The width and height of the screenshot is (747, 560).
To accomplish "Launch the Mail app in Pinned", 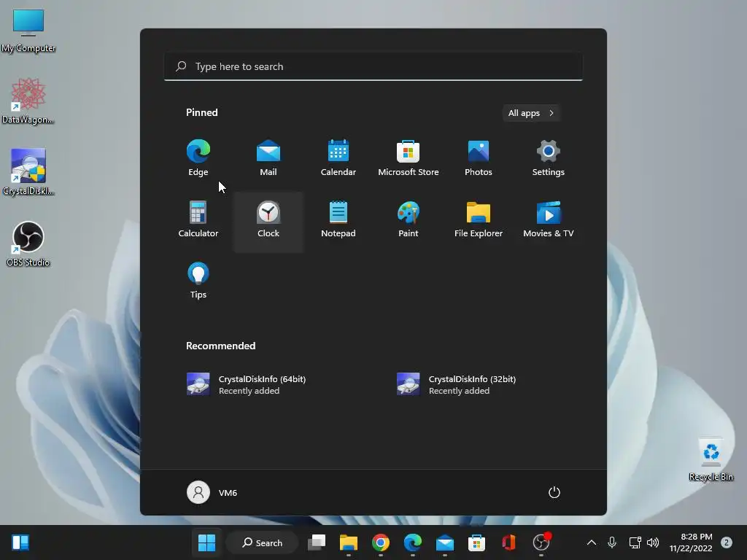I will tap(268, 158).
